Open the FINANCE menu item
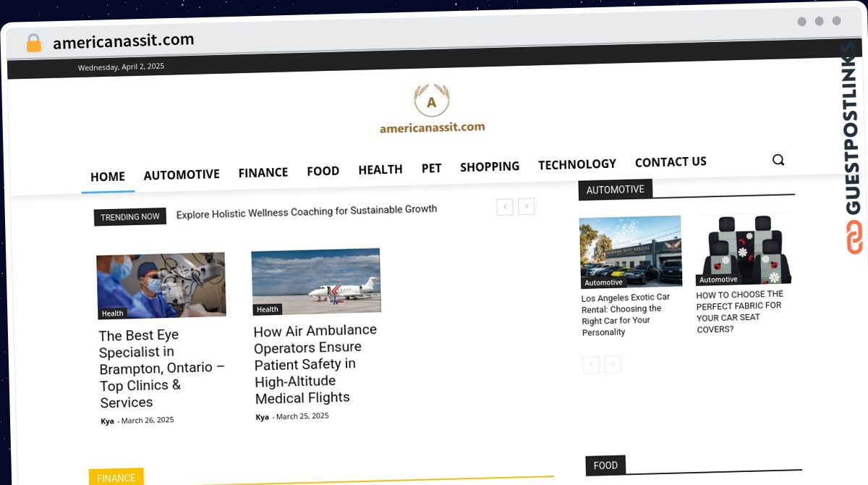The width and height of the screenshot is (868, 485). tap(263, 172)
